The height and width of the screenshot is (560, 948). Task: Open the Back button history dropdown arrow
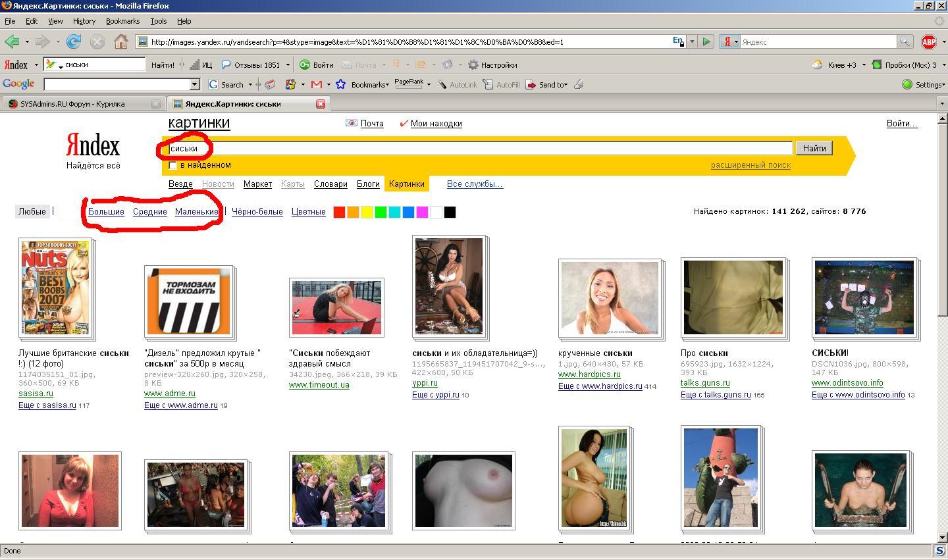tap(27, 41)
